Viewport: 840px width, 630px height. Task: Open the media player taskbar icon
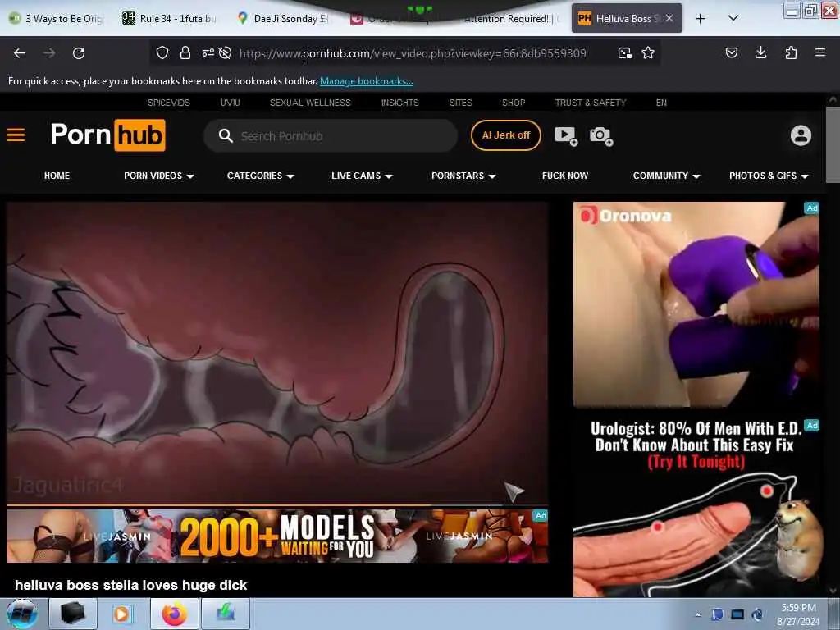[x=121, y=614]
